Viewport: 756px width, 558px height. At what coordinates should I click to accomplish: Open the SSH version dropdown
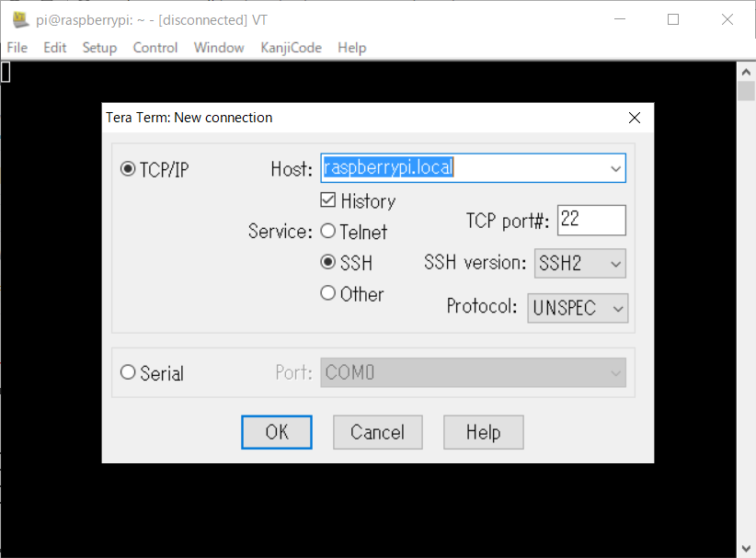pyautogui.click(x=580, y=263)
